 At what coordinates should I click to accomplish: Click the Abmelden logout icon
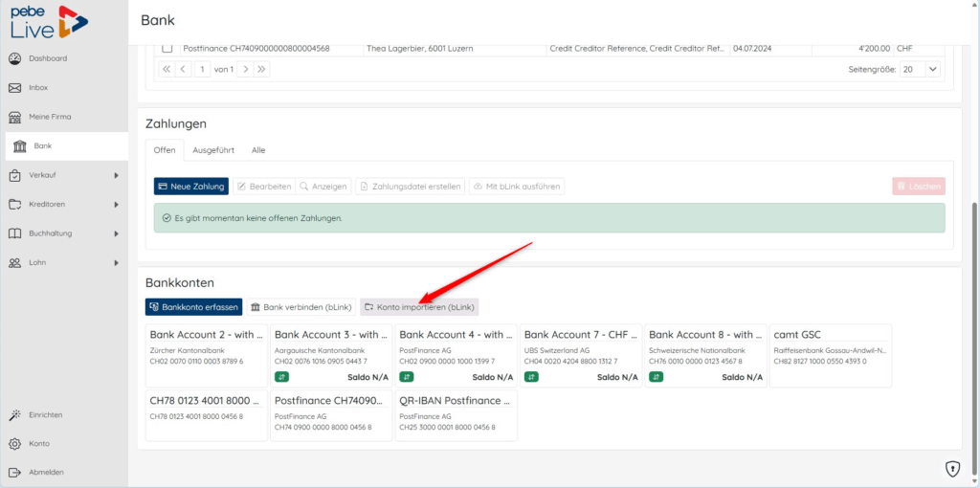pyautogui.click(x=15, y=473)
